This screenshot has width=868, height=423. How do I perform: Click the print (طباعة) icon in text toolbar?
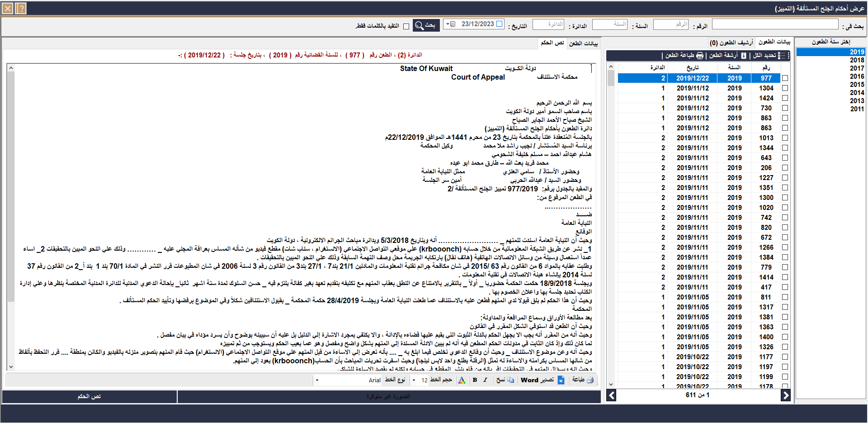click(590, 380)
